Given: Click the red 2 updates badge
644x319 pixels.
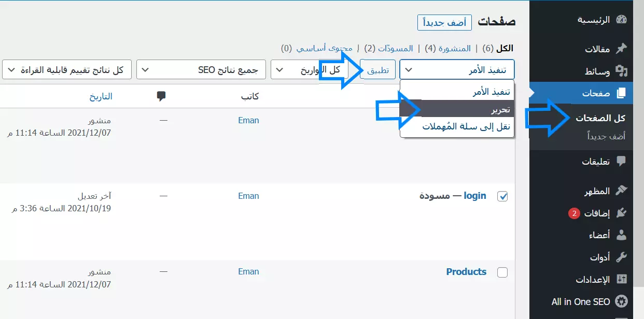Looking at the screenshot, I should [574, 213].
